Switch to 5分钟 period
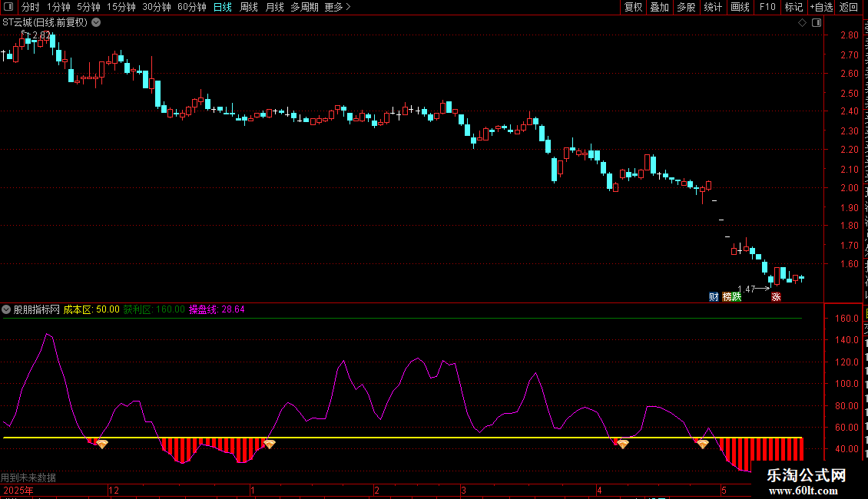868x499 pixels. tap(88, 7)
